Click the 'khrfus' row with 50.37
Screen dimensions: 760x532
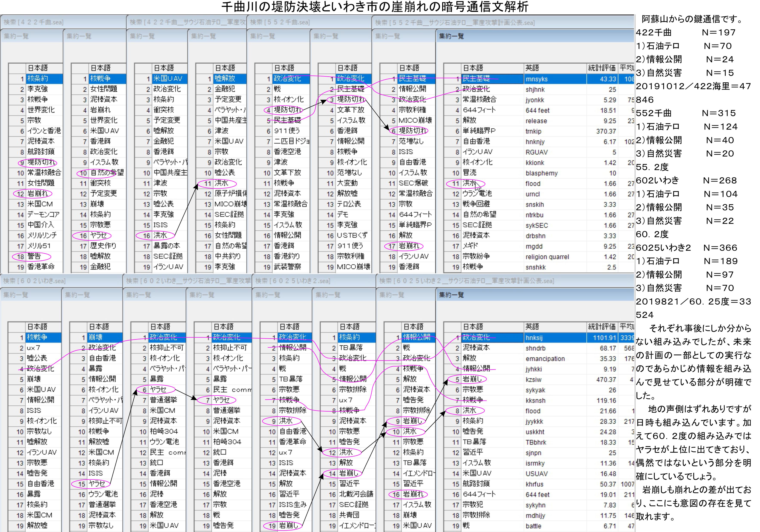[x=534, y=484]
